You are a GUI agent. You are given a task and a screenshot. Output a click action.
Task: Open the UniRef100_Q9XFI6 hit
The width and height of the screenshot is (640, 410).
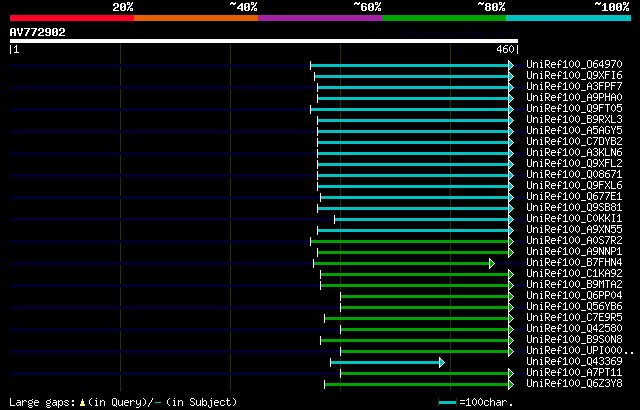pos(574,75)
